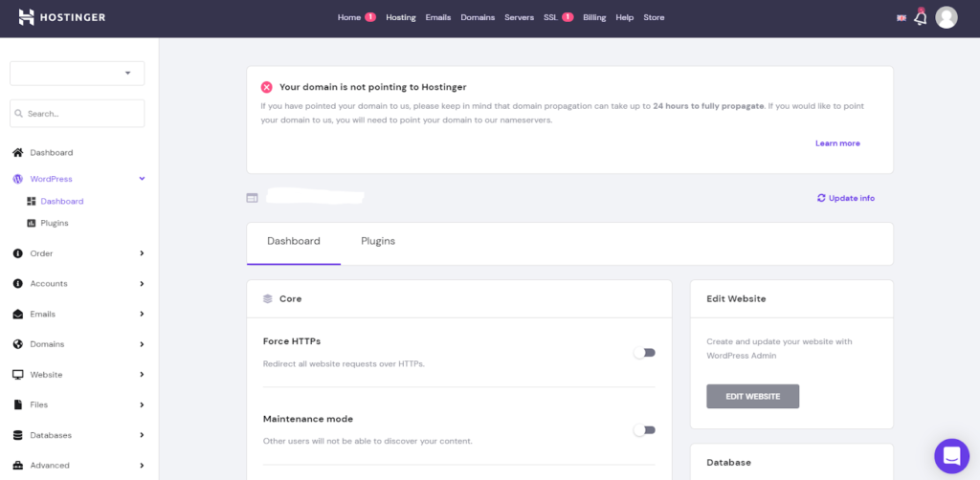The width and height of the screenshot is (980, 480).
Task: Expand the Databases section chevron
Action: 142,435
